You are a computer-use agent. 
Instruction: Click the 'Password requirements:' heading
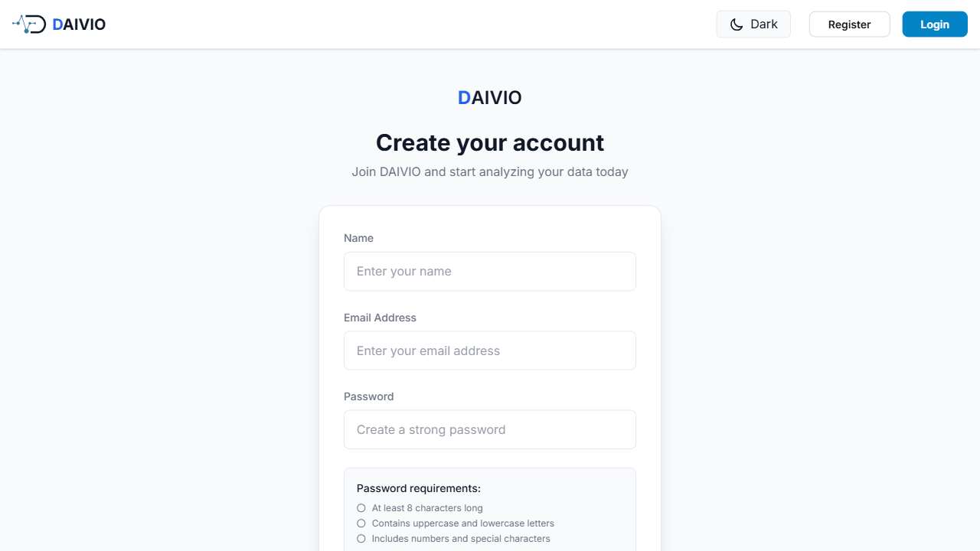pos(419,488)
